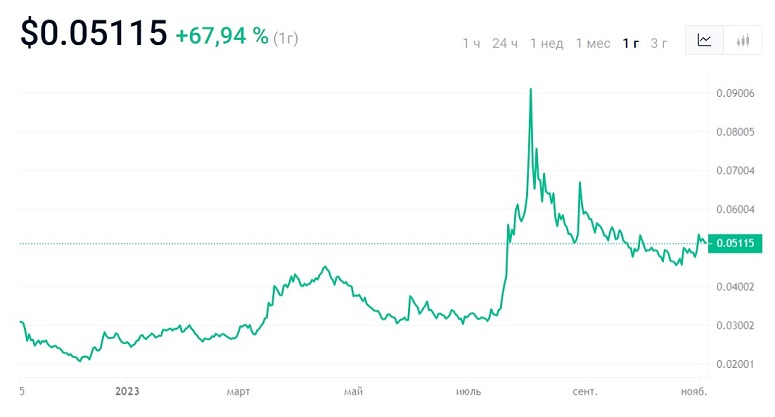Select the 1 г time range
This screenshot has height=417, width=775.
tap(631, 42)
